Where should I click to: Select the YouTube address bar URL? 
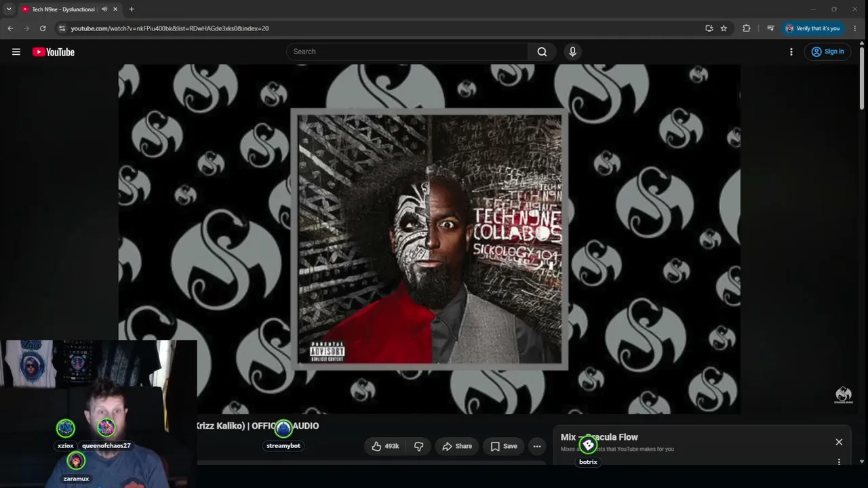click(x=170, y=28)
